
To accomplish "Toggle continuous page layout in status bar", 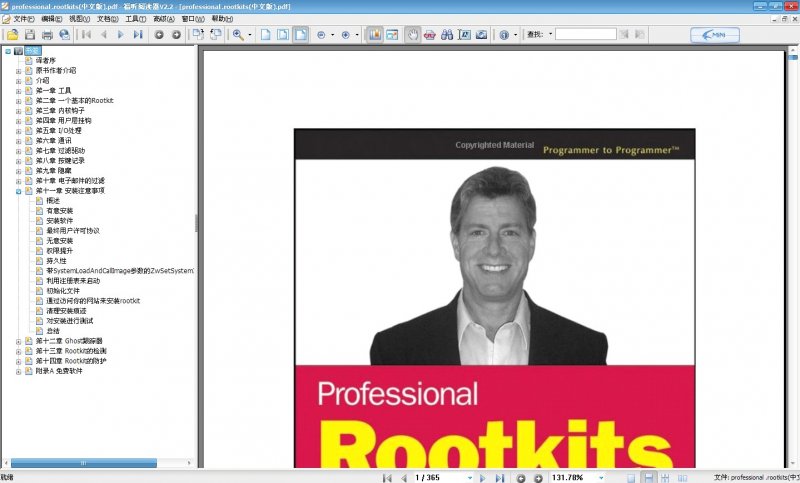I will click(x=648, y=478).
